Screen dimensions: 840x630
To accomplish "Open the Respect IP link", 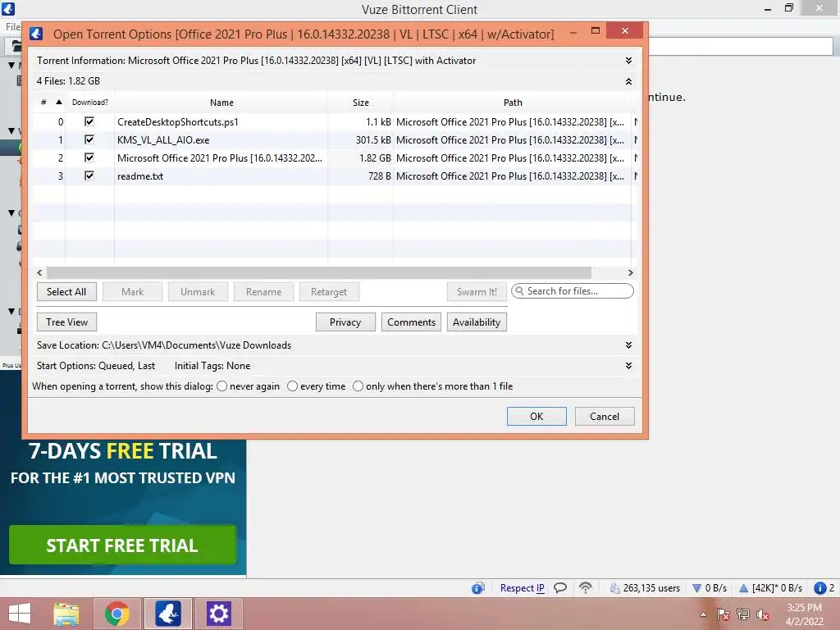I will coord(522,588).
